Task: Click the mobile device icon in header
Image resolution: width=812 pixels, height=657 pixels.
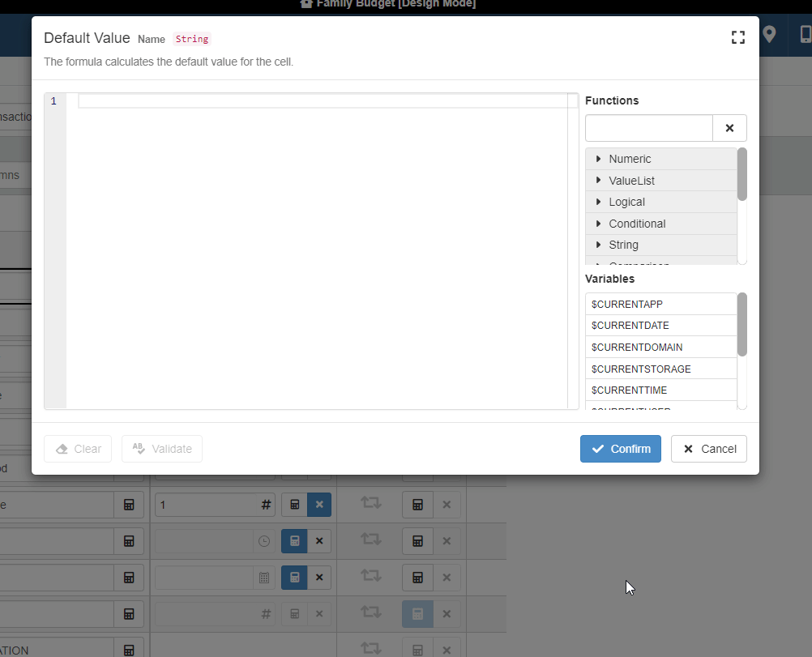Action: (806, 34)
